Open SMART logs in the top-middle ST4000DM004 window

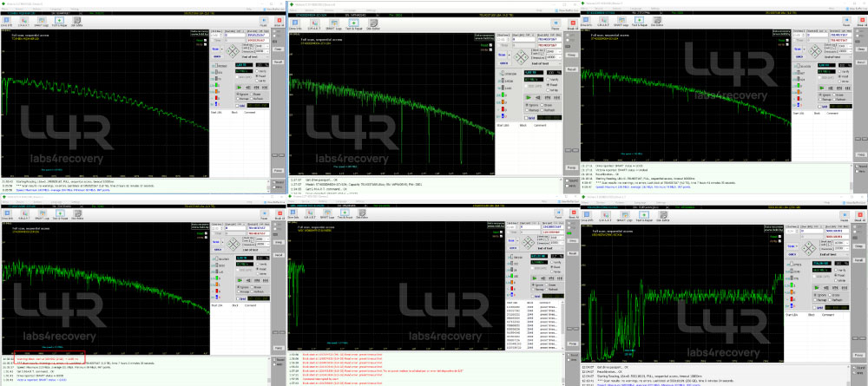[x=334, y=24]
